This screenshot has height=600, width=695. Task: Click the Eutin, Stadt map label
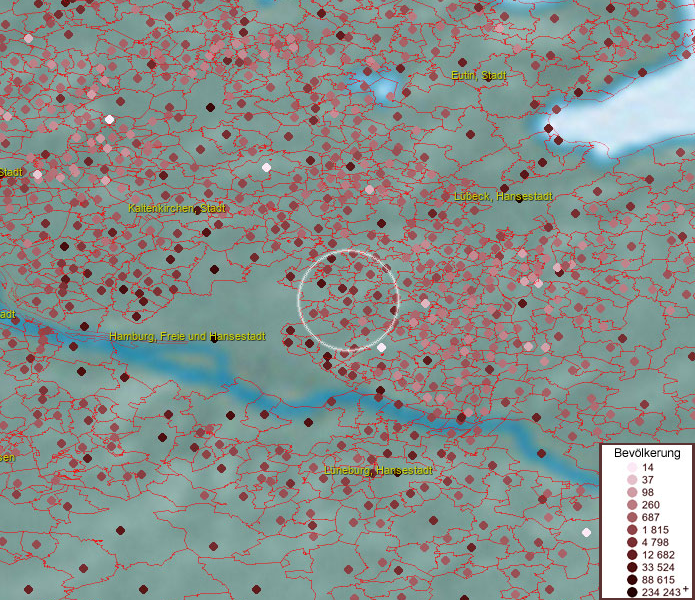(x=479, y=75)
